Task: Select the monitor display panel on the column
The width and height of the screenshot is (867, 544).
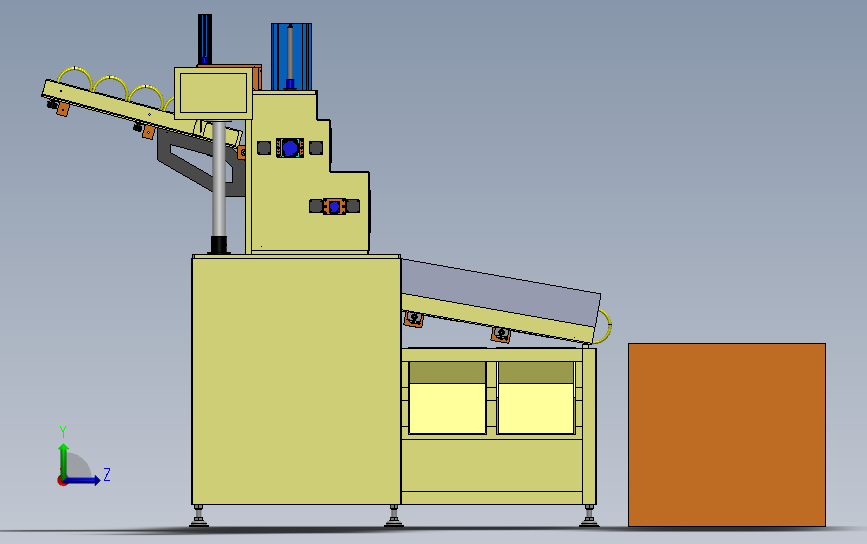Action: coord(213,93)
